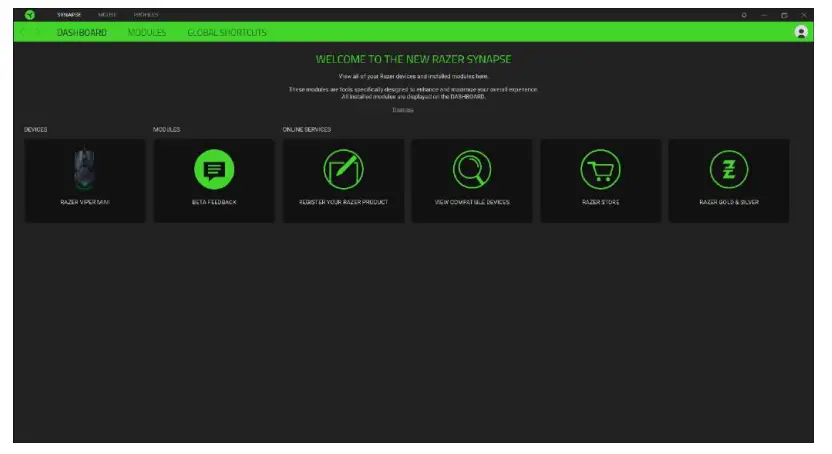This screenshot has height=454, width=832.
Task: Dismiss the welcome message
Action: (x=403, y=110)
